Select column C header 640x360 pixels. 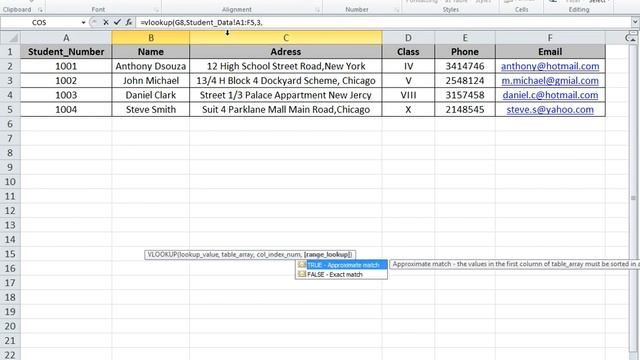click(286, 38)
